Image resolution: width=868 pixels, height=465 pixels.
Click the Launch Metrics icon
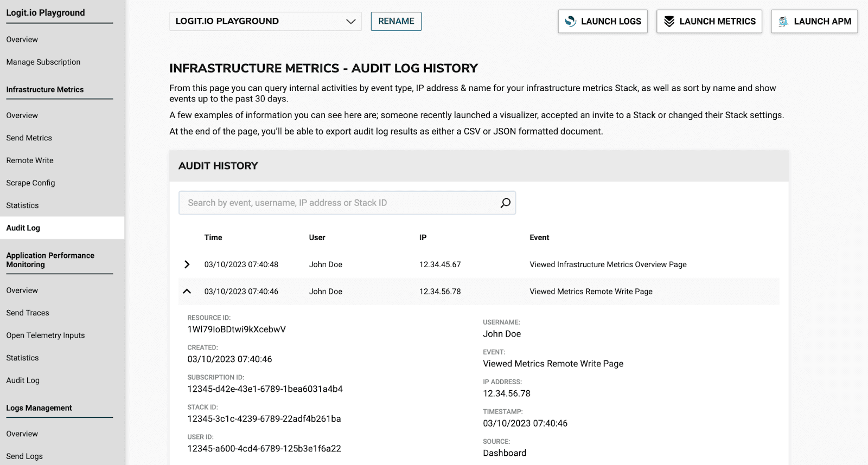coord(669,21)
